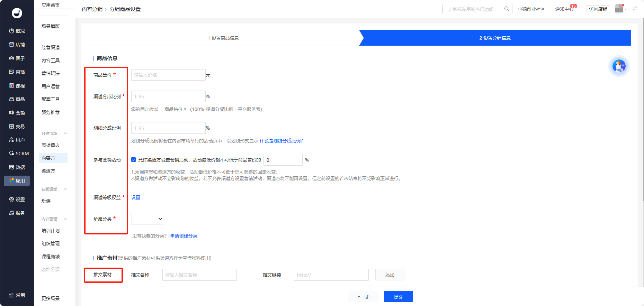The image size is (644, 306).
Task: Open the 课程 sidebar item
Action: point(17,86)
